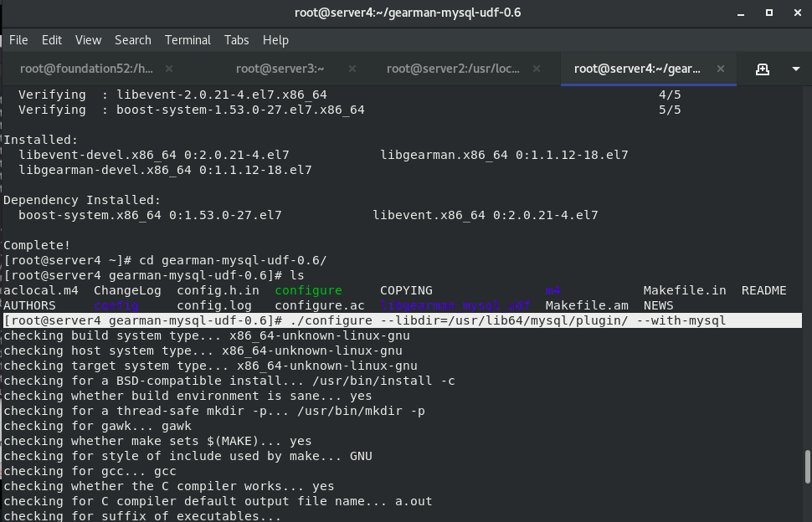This screenshot has height=522, width=812.
Task: Open the View menu
Action: coord(88,40)
